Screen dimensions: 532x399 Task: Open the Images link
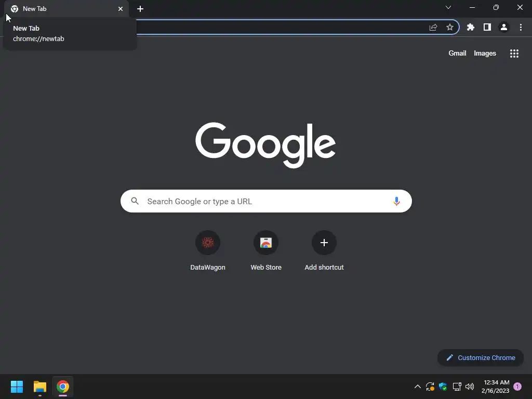485,54
